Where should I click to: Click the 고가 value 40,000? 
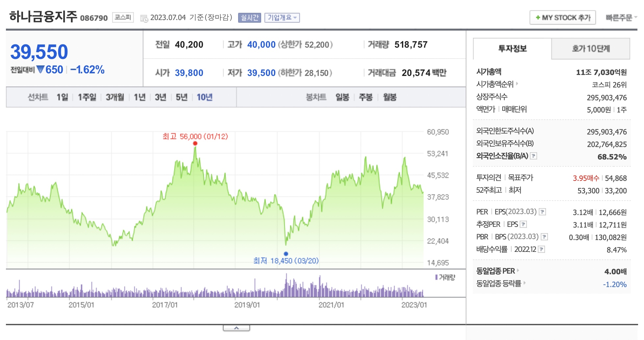pos(261,45)
